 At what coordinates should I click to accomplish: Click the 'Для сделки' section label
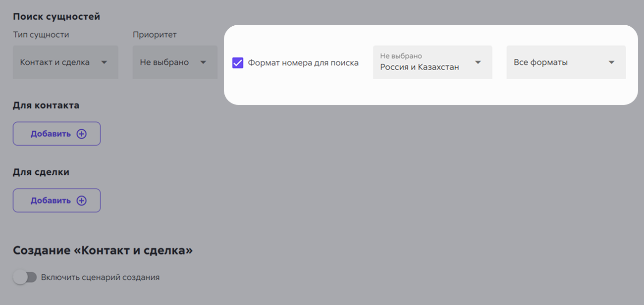pos(41,172)
